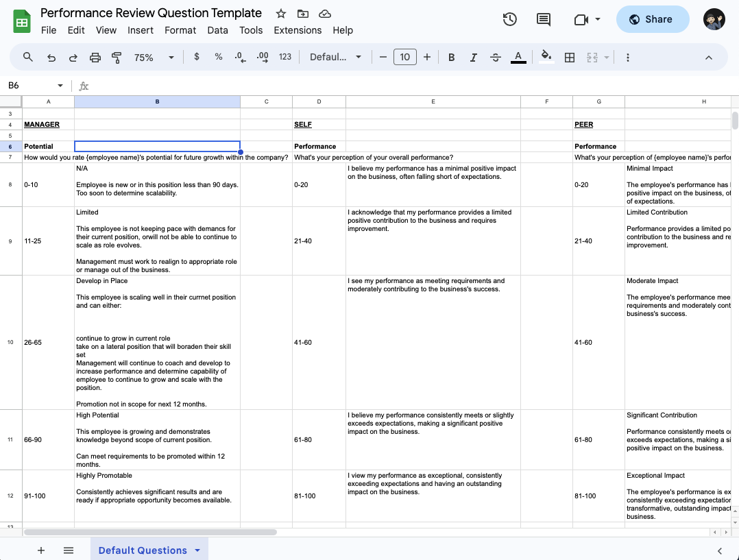Toggle italic formatting
The height and width of the screenshot is (560, 739).
pos(474,57)
